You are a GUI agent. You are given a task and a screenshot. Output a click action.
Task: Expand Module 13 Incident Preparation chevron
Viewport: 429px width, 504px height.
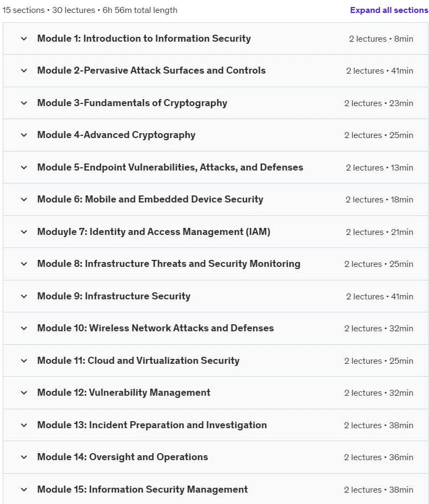(x=24, y=426)
